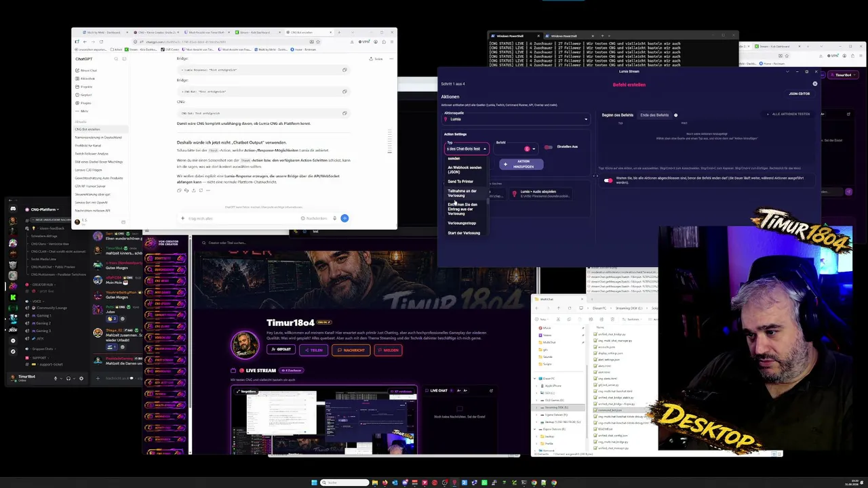This screenshot has height=488, width=868.
Task: Click the Teilen share button in ChatGPT
Action: [x=376, y=59]
